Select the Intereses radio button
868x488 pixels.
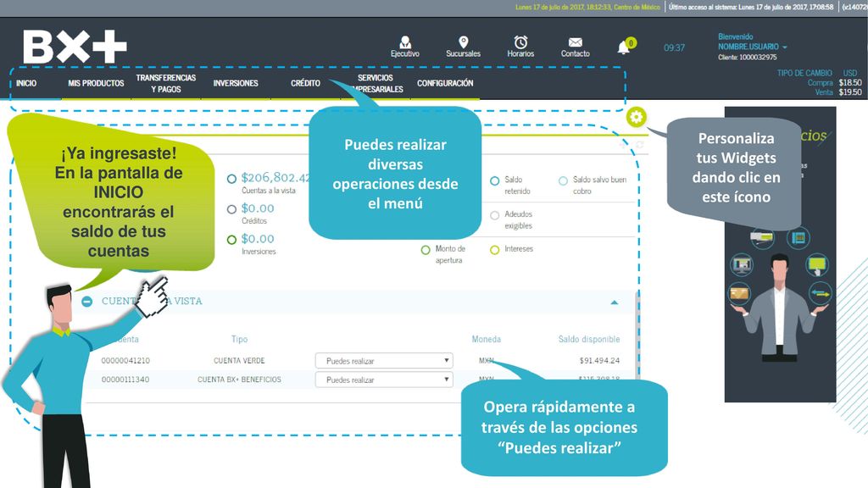coord(494,250)
